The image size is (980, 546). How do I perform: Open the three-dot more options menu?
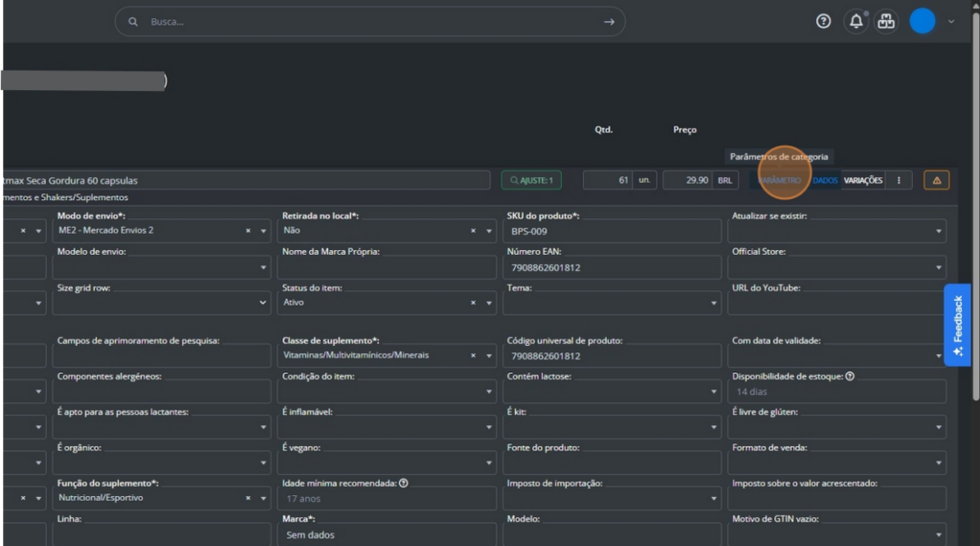[x=899, y=180]
